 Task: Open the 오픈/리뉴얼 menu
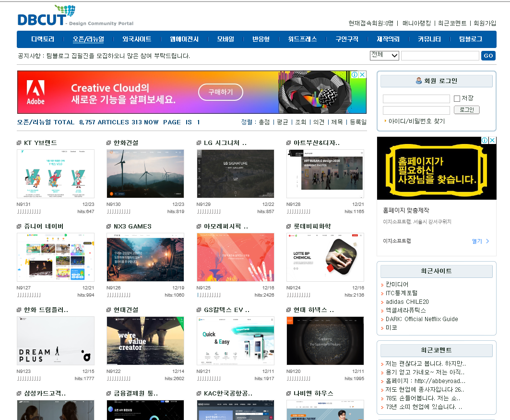[88, 39]
